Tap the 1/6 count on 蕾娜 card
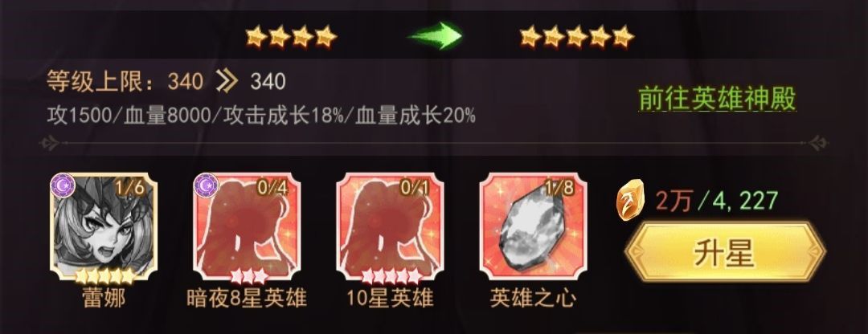This screenshot has width=868, height=334. coord(131,187)
